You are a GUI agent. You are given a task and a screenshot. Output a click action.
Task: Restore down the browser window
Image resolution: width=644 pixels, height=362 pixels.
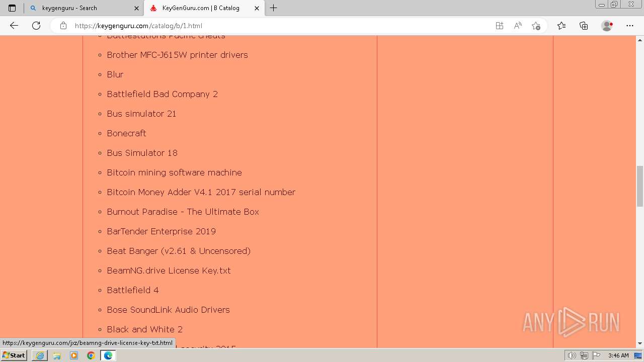[x=614, y=5]
